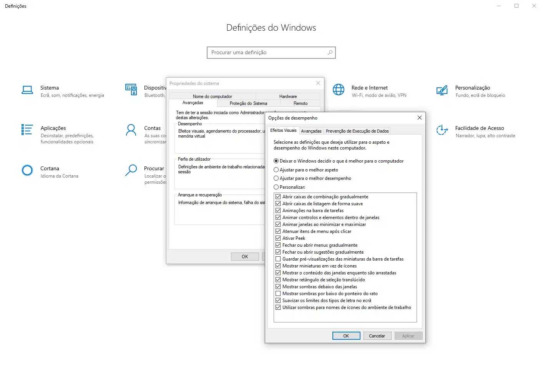
Task: Uncheck Mostrar retângulo de seleção translúcido
Action: pos(278,280)
